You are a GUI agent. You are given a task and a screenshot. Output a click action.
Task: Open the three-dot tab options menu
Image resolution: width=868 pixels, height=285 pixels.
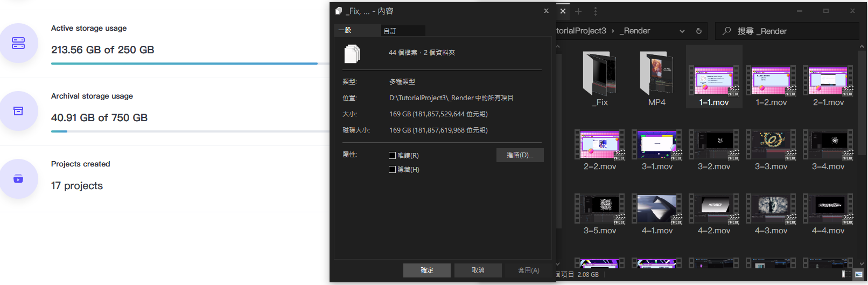595,11
